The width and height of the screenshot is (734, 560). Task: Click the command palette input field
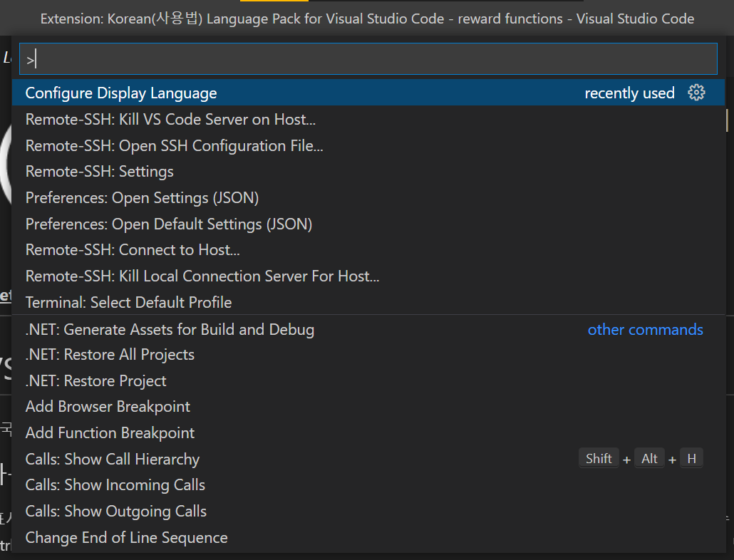[368, 59]
